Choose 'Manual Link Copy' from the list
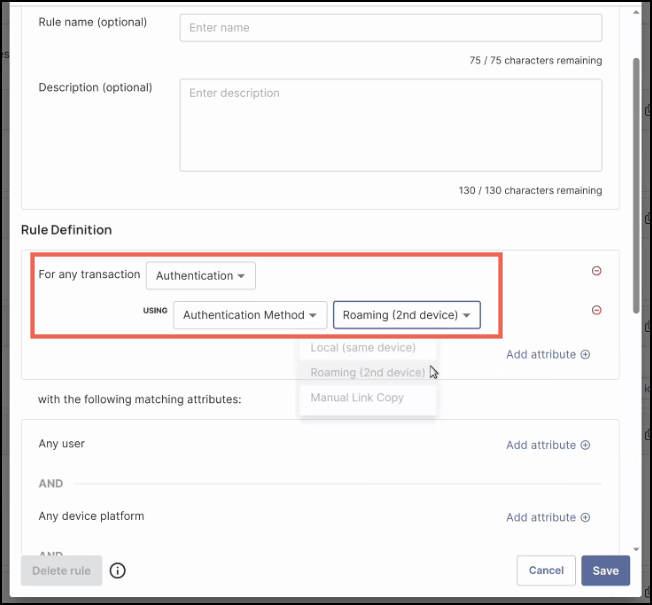This screenshot has width=652, height=605. [357, 398]
